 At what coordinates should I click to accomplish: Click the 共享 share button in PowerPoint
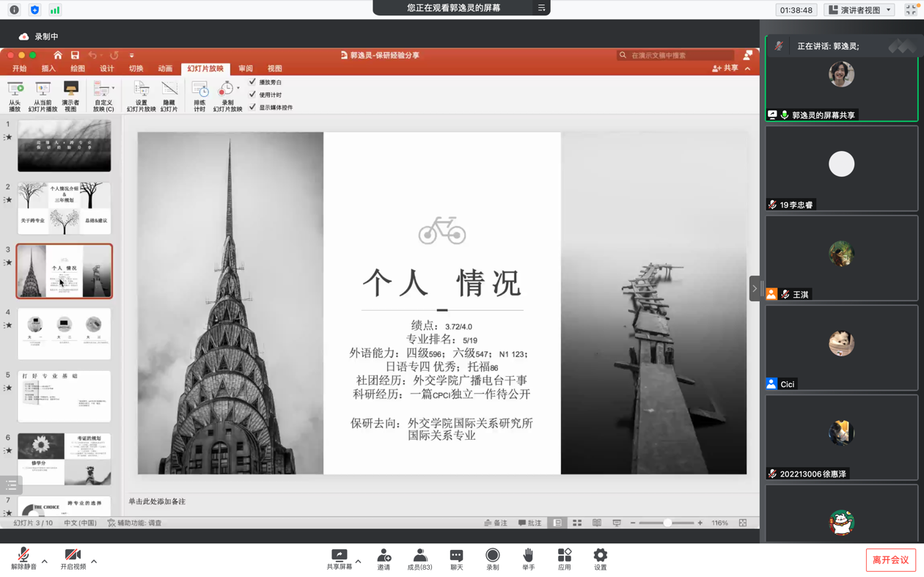(x=725, y=68)
